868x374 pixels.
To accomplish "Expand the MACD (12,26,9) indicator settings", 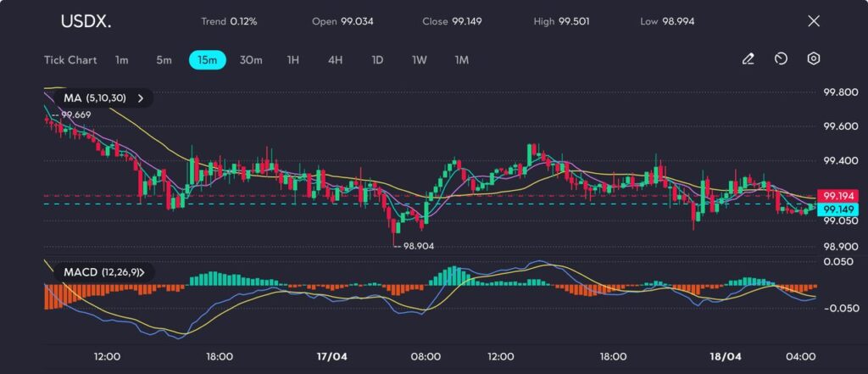I will (x=142, y=272).
